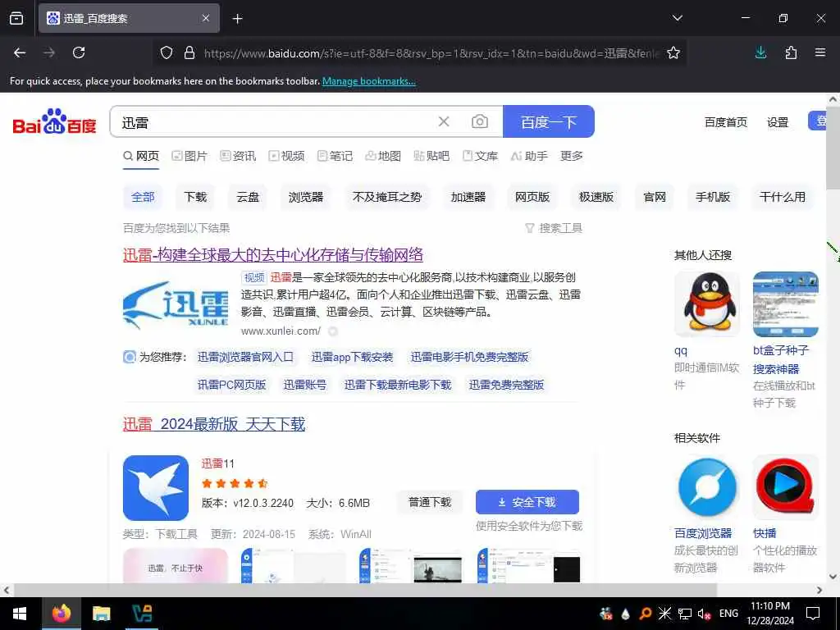This screenshot has height=630, width=840.
Task: Open the list all tabs dropdown
Action: (677, 18)
